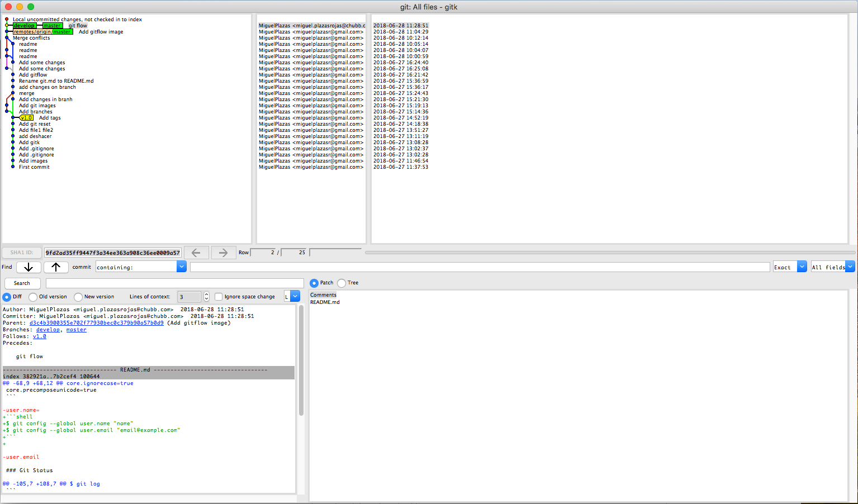Viewport: 858px width, 504px height.
Task: Select the 'merge' commit row
Action: point(26,93)
